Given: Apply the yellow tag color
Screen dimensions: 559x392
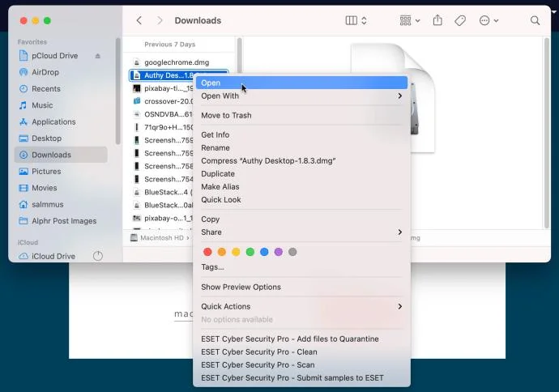Looking at the screenshot, I should tap(236, 252).
